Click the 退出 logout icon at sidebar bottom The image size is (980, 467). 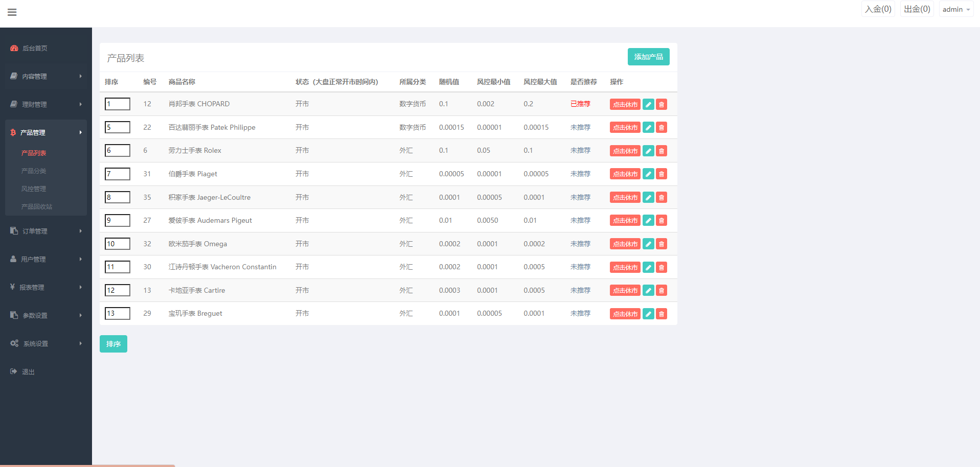[13, 371]
